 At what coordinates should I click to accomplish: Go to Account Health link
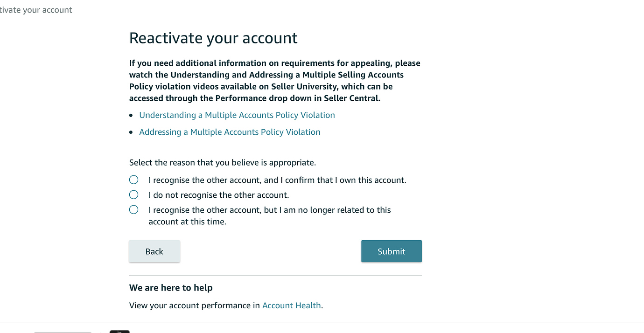(x=291, y=305)
